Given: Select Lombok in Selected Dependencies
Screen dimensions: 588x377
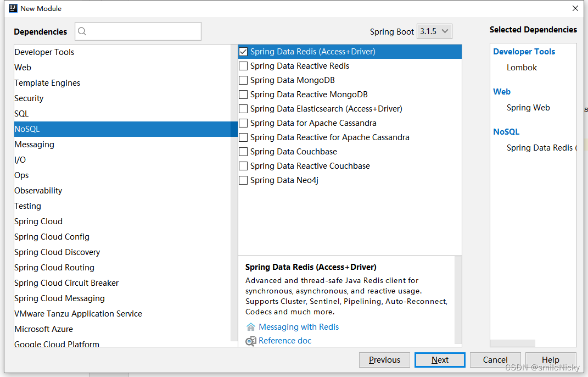Looking at the screenshot, I should (x=522, y=68).
